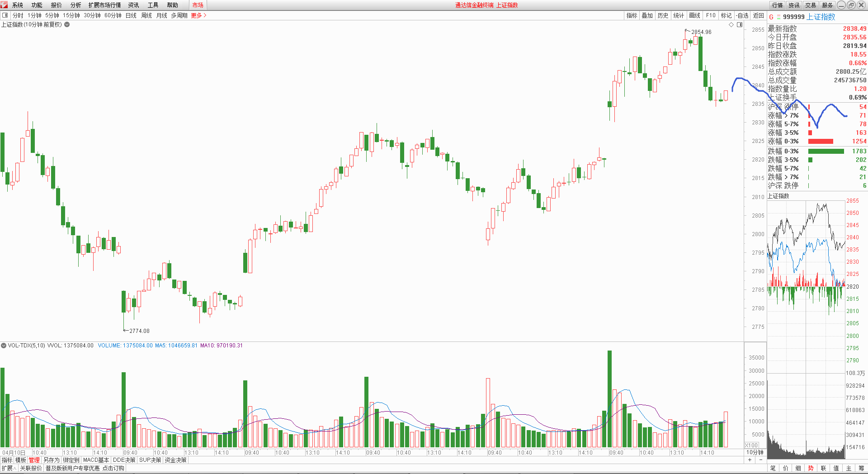Click the application logo icon
This screenshot has height=474, width=868.
4,5
